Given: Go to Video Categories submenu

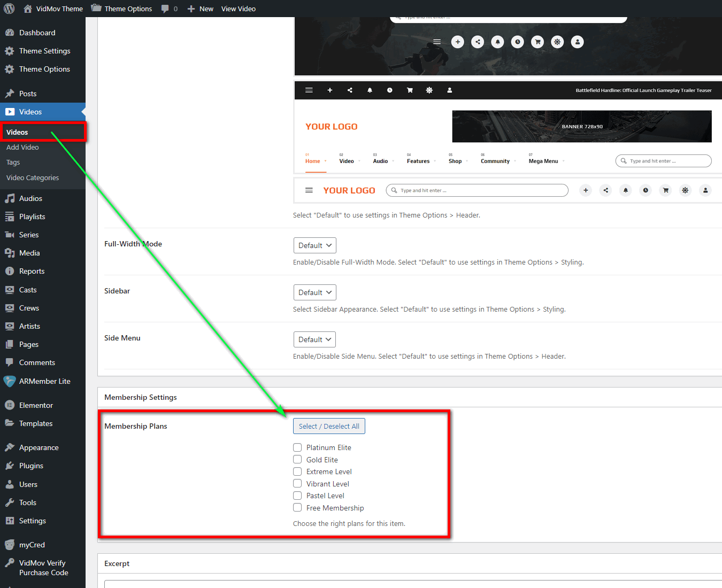Looking at the screenshot, I should pyautogui.click(x=33, y=177).
